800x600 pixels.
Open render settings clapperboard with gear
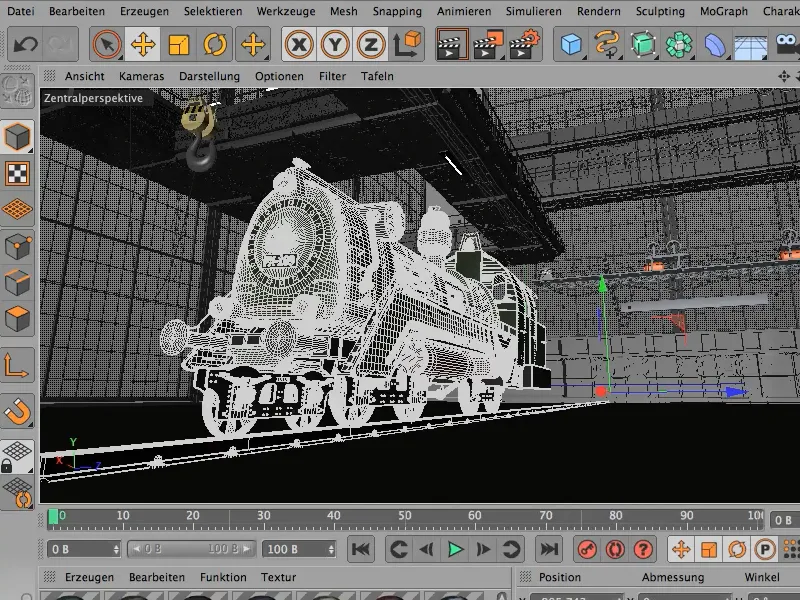(x=524, y=44)
